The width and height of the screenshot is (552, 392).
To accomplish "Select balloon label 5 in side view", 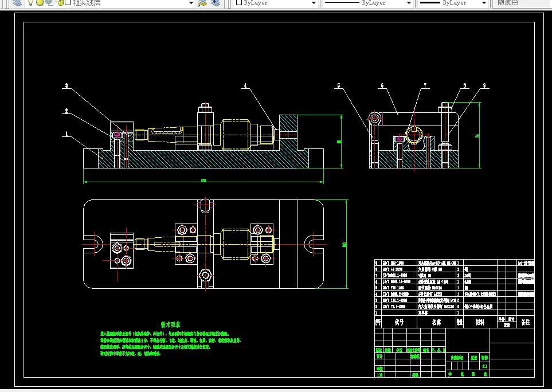I will (x=339, y=85).
